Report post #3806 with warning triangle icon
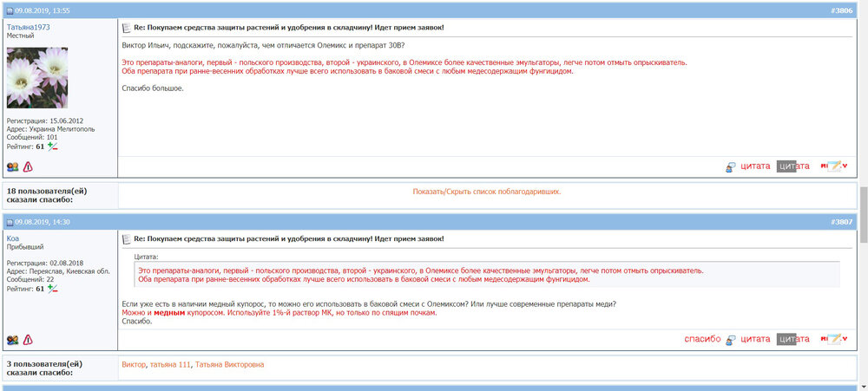The height and width of the screenshot is (391, 868). (x=28, y=166)
